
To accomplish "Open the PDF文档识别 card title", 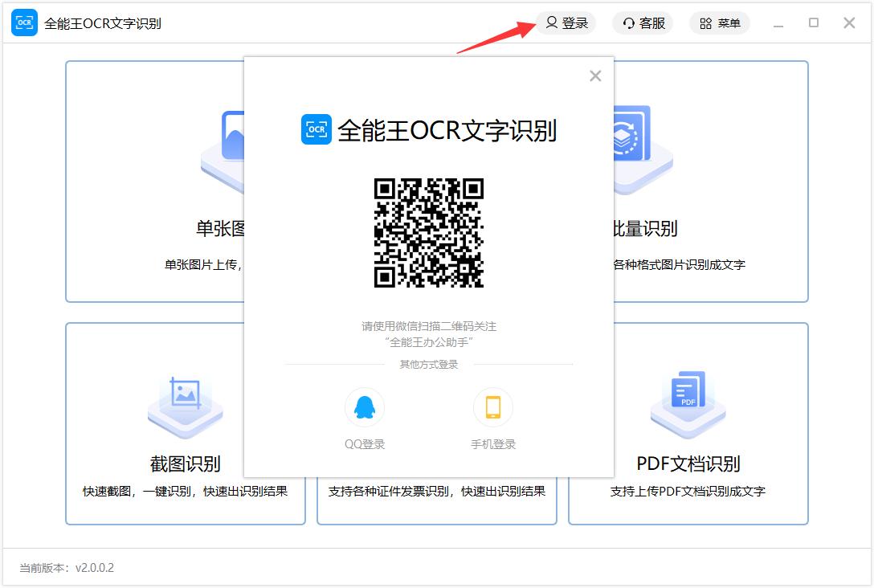I will coord(688,464).
